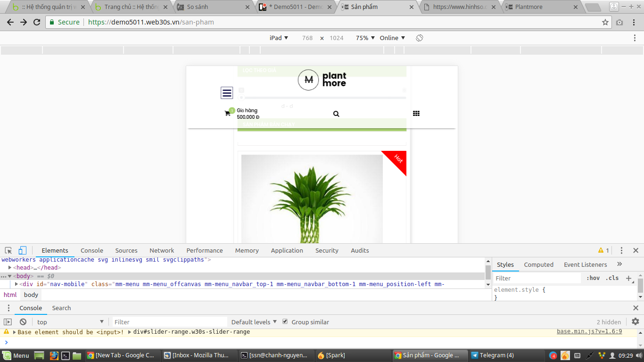Collapse the body element node
The height and width of the screenshot is (362, 644).
(x=10, y=276)
